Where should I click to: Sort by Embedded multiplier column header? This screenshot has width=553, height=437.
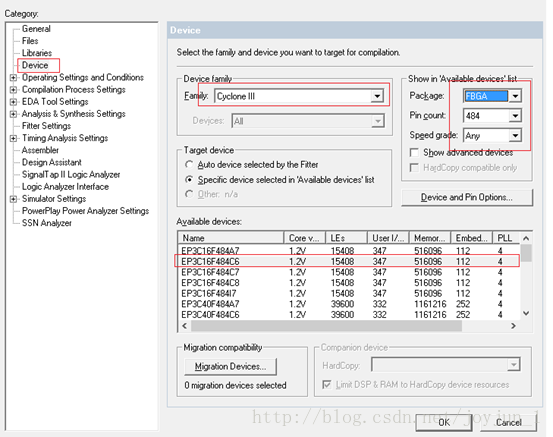tap(472, 238)
